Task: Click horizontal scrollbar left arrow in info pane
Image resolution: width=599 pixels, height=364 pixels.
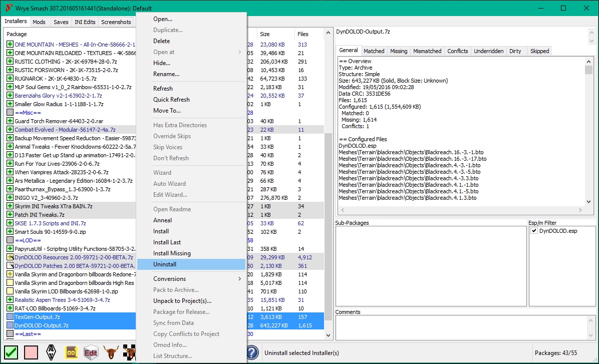Action: click(343, 210)
